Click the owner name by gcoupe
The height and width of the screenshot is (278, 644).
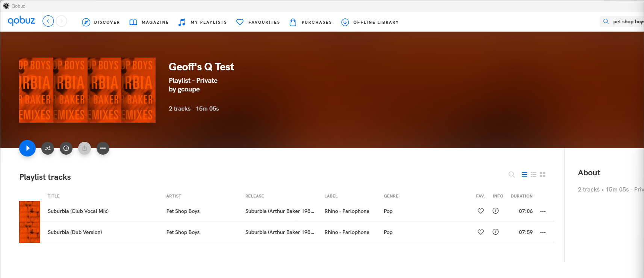pos(184,89)
